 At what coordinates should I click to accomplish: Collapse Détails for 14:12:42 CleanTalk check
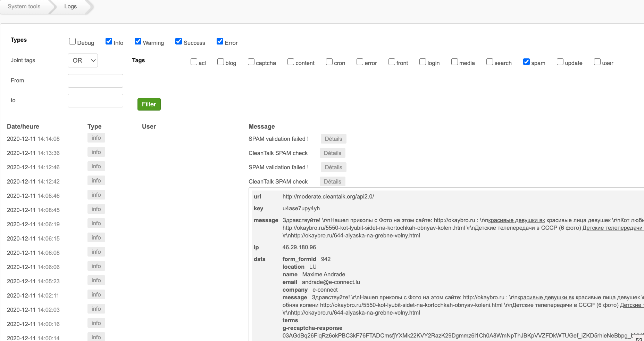pos(332,181)
